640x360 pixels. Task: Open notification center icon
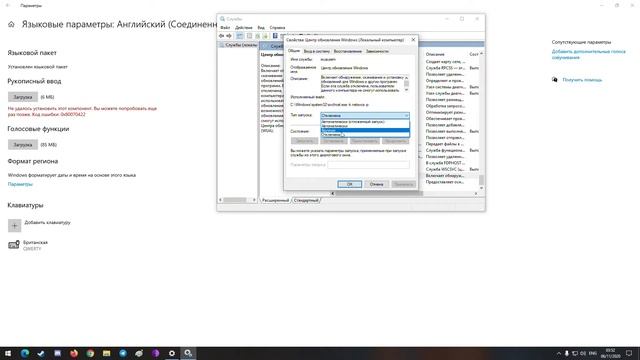[629, 353]
